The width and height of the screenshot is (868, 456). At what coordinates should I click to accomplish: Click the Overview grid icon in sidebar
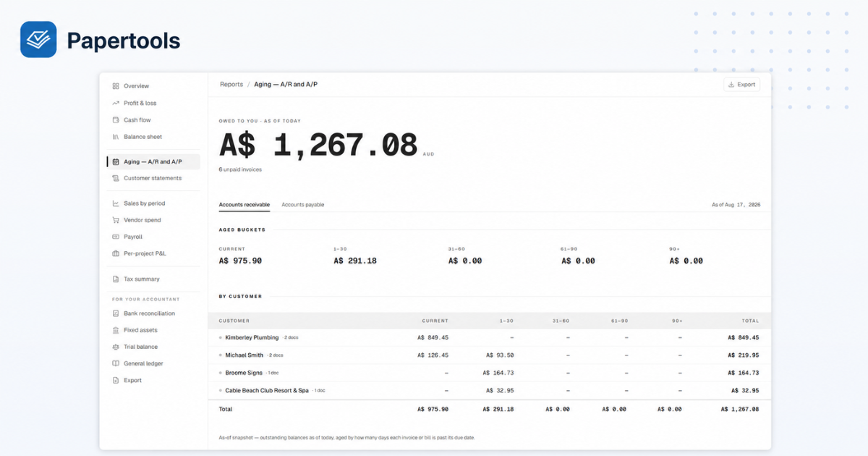coord(116,86)
